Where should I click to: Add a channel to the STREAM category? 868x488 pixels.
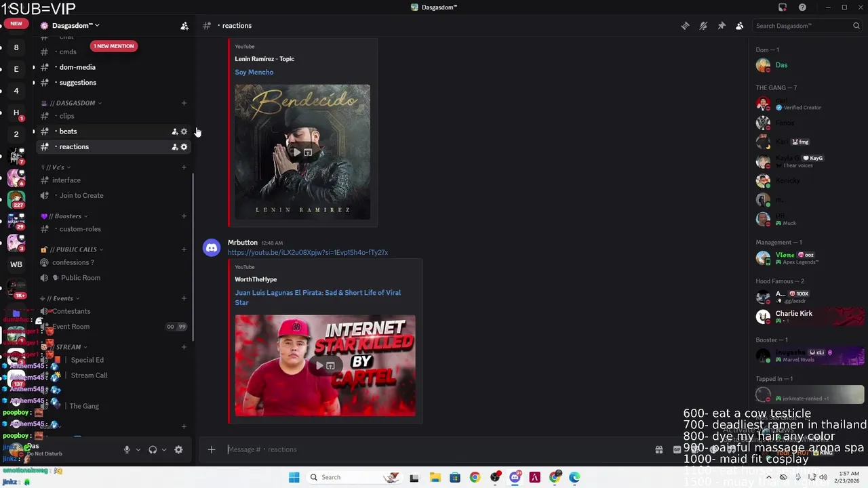(184, 347)
